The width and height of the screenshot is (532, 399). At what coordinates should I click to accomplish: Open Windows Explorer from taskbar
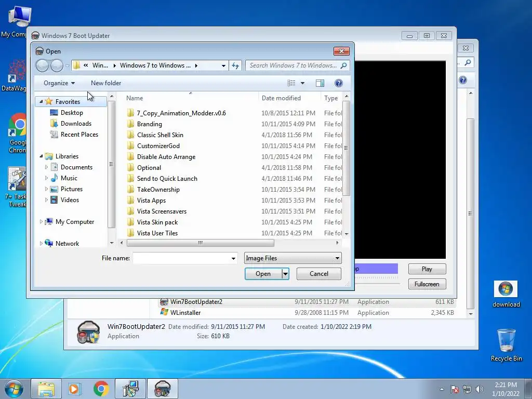(46, 389)
